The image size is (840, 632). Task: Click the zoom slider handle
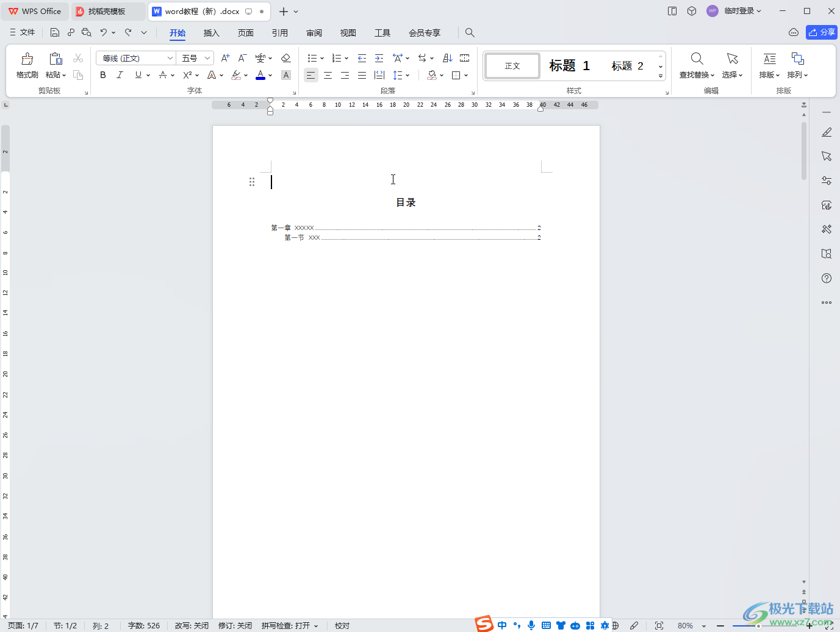[x=758, y=626]
